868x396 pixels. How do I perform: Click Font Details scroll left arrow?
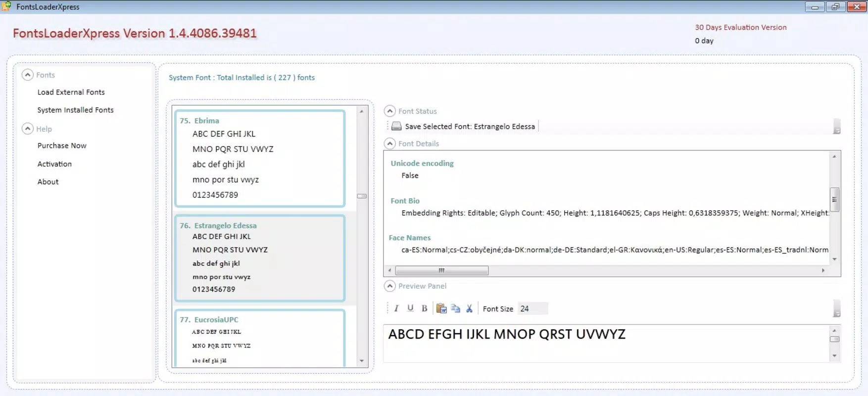390,270
